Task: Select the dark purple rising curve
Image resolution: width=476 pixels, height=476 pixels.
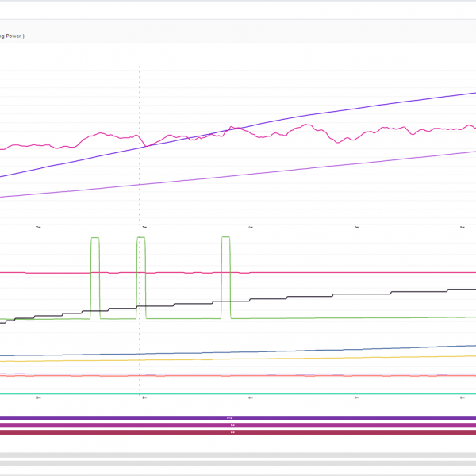Action: [317, 113]
